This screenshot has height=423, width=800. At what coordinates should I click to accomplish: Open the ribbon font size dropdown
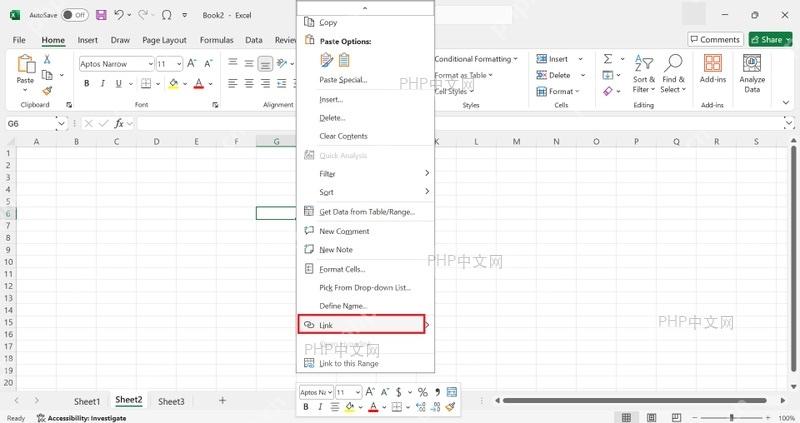click(x=179, y=64)
